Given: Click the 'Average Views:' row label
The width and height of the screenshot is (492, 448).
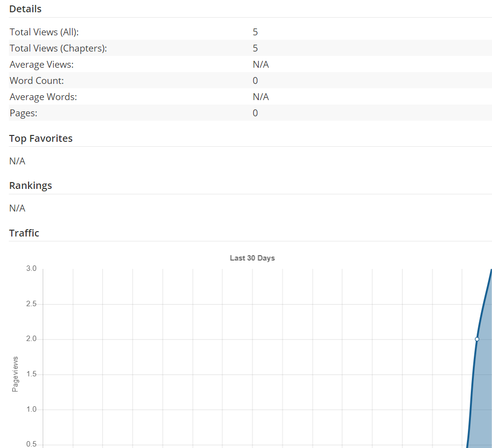Looking at the screenshot, I should click(42, 64).
